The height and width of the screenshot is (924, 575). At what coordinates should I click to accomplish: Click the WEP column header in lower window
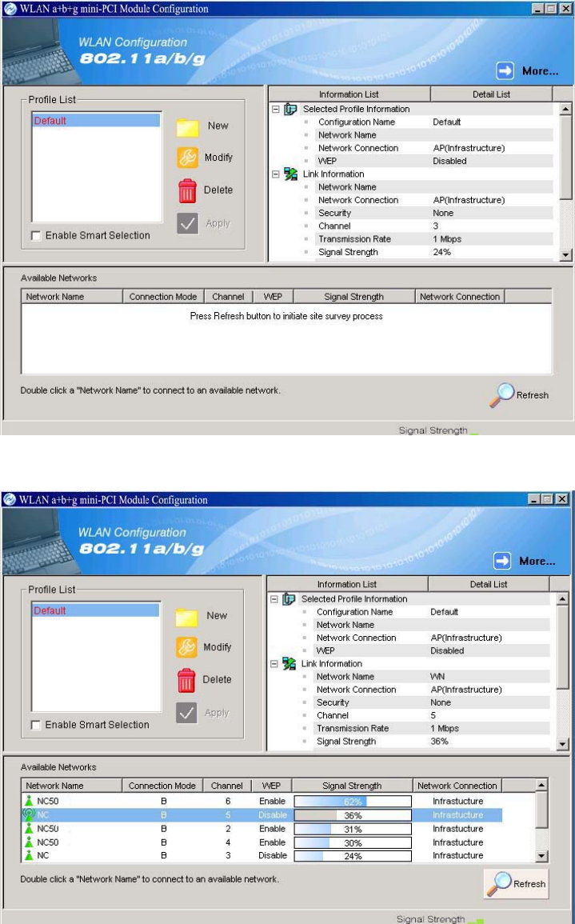click(x=271, y=786)
